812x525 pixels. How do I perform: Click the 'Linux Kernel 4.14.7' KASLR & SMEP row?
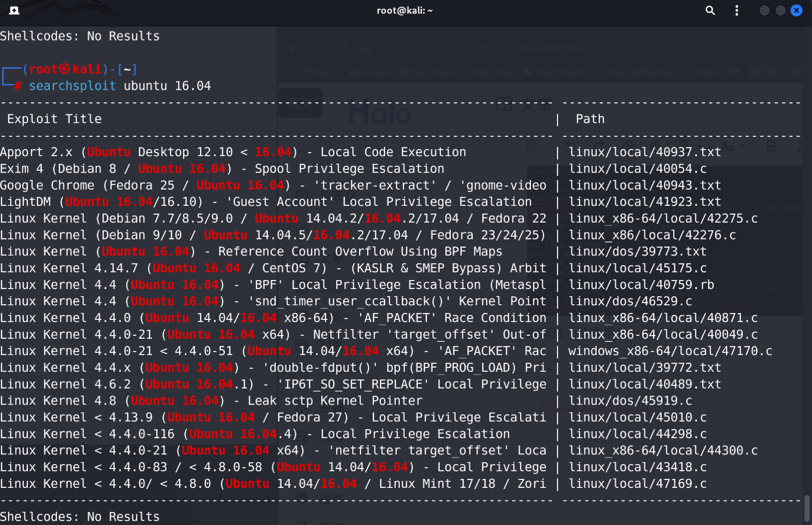coord(273,268)
